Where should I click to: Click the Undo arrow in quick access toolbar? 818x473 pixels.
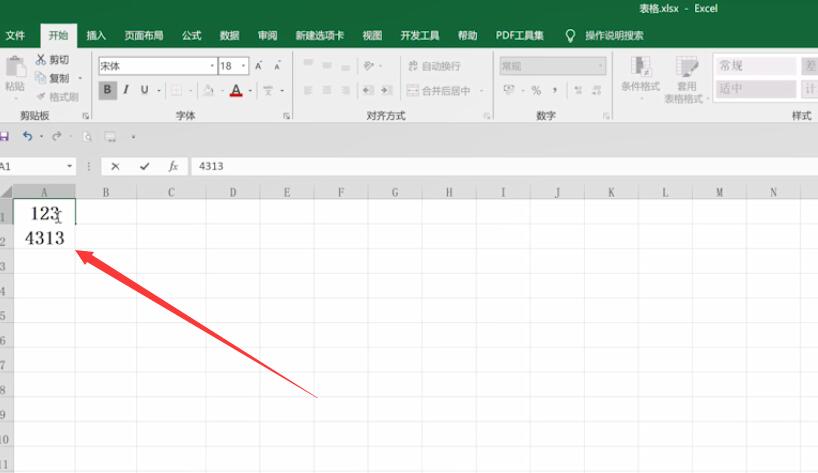pos(27,137)
